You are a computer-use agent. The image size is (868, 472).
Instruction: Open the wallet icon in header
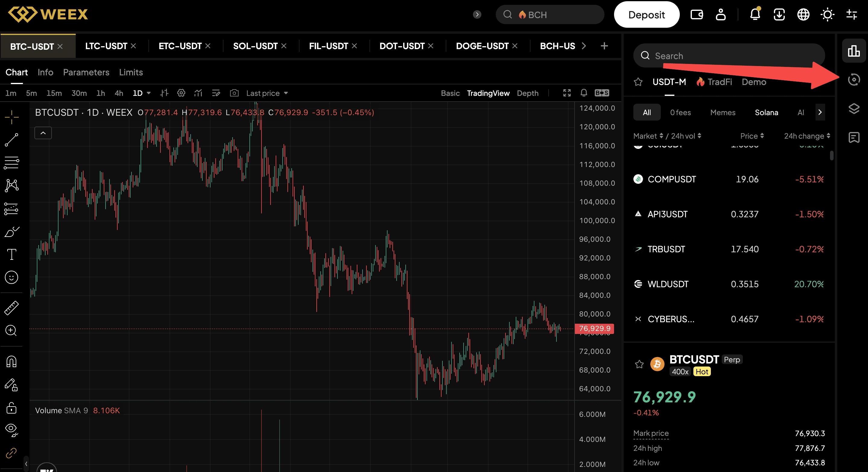[x=696, y=14]
